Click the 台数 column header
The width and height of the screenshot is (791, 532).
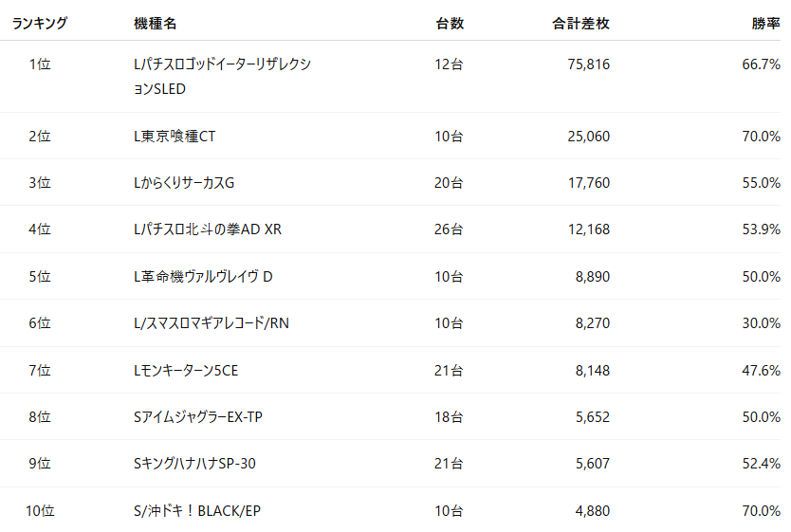450,23
